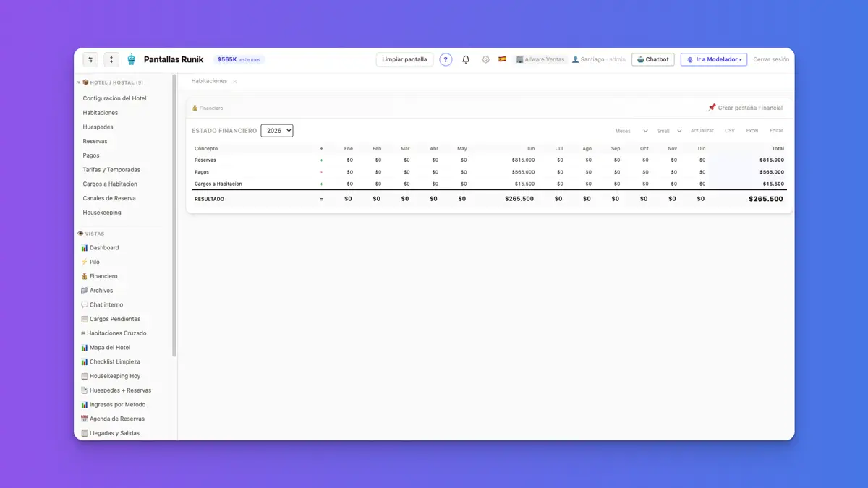Click the Spanish flag language icon
The height and width of the screenshot is (488, 868).
coord(502,59)
